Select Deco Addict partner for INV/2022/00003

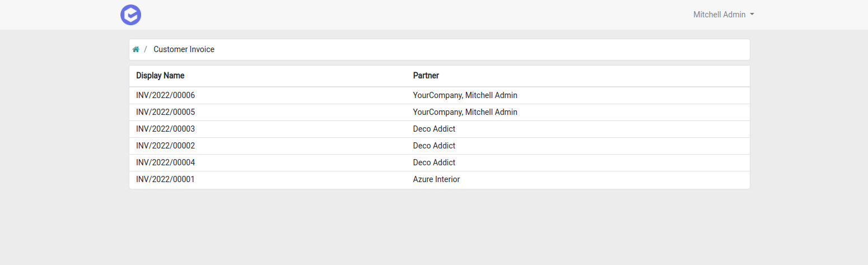(434, 129)
